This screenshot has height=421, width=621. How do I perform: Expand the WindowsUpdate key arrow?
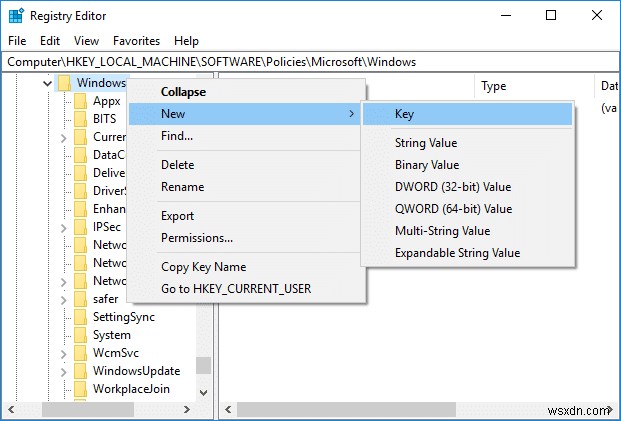pyautogui.click(x=64, y=372)
